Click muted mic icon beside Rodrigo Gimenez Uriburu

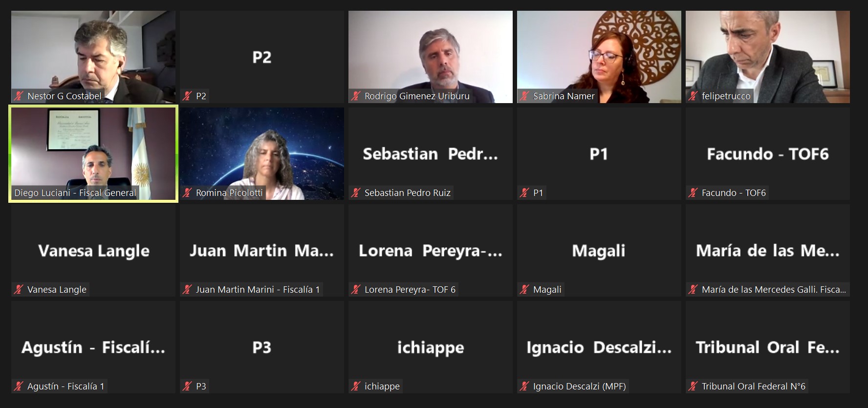[x=356, y=96]
